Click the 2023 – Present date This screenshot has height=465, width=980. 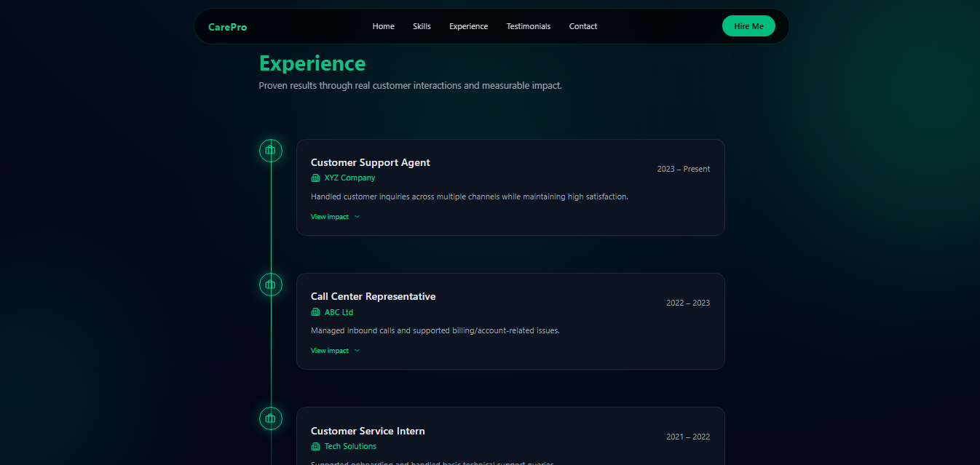coord(684,169)
